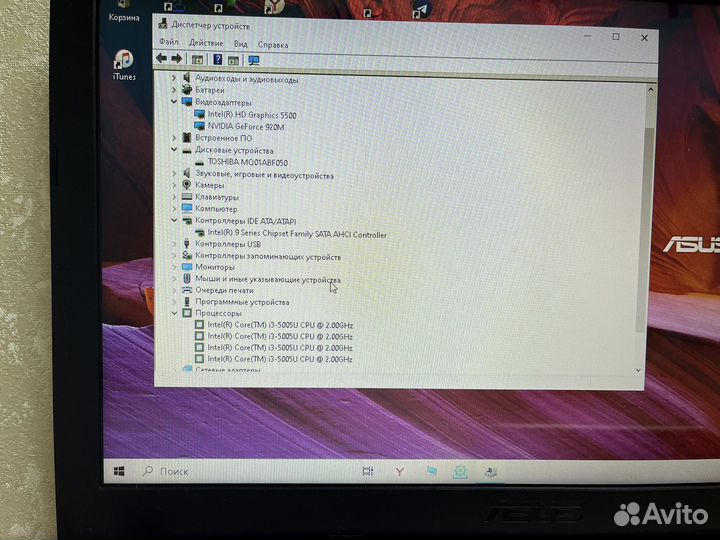Collapse the Процессоры node

pos(174,313)
